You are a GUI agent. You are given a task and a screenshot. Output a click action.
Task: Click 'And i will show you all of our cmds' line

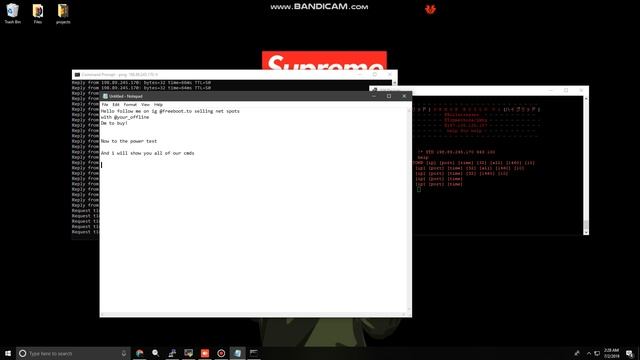148,153
